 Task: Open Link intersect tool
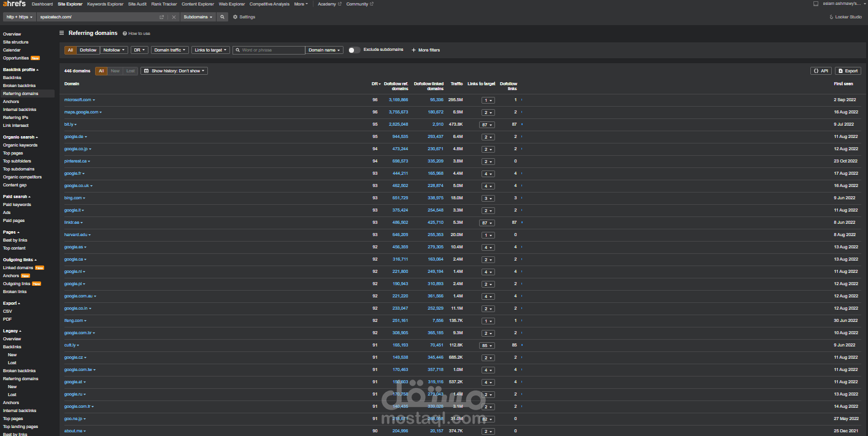coord(15,126)
